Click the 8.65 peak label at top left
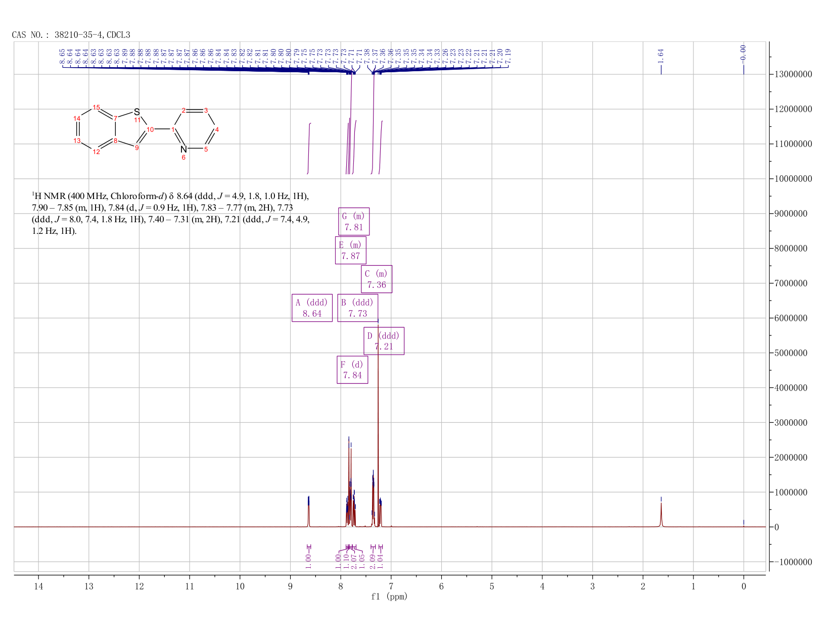Viewport: 834px width, 644px height. click(62, 56)
